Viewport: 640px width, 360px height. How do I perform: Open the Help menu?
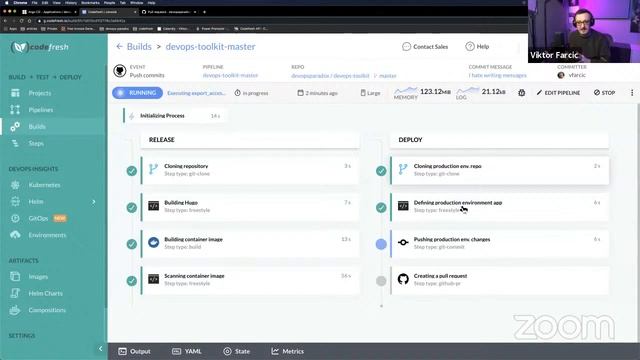pyautogui.click(x=477, y=47)
